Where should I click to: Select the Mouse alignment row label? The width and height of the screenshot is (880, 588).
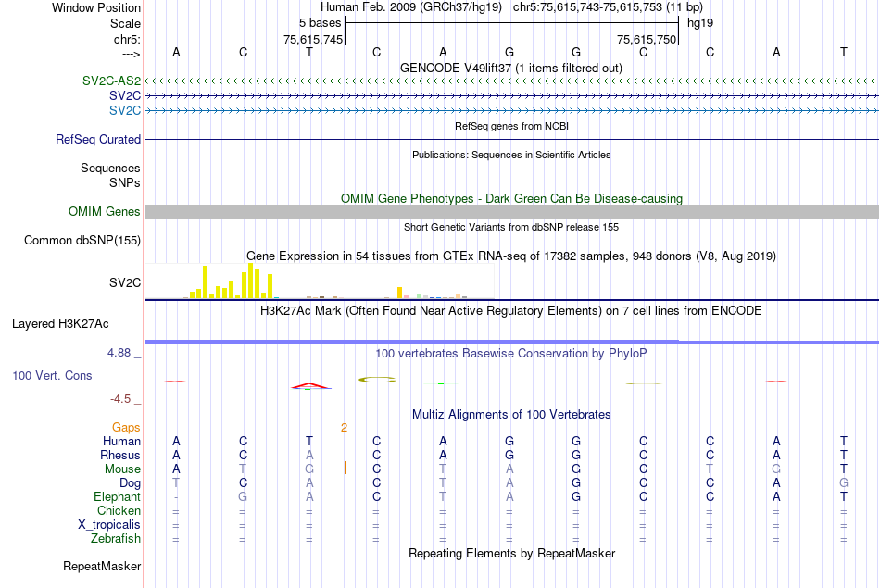pos(122,469)
